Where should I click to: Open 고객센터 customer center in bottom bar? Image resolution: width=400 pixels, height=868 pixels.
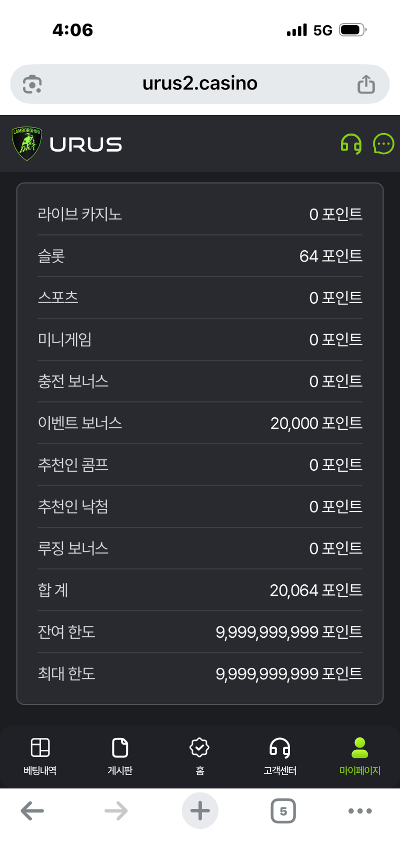tap(280, 756)
